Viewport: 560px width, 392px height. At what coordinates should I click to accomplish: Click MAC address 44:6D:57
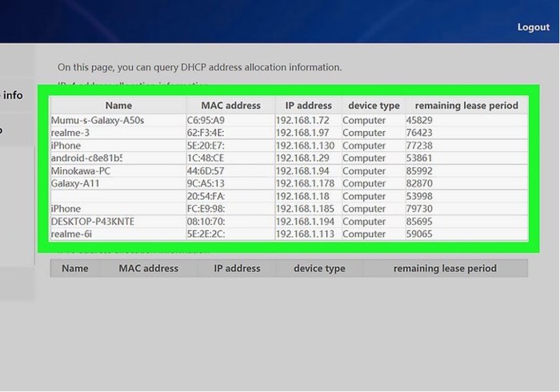(x=206, y=171)
